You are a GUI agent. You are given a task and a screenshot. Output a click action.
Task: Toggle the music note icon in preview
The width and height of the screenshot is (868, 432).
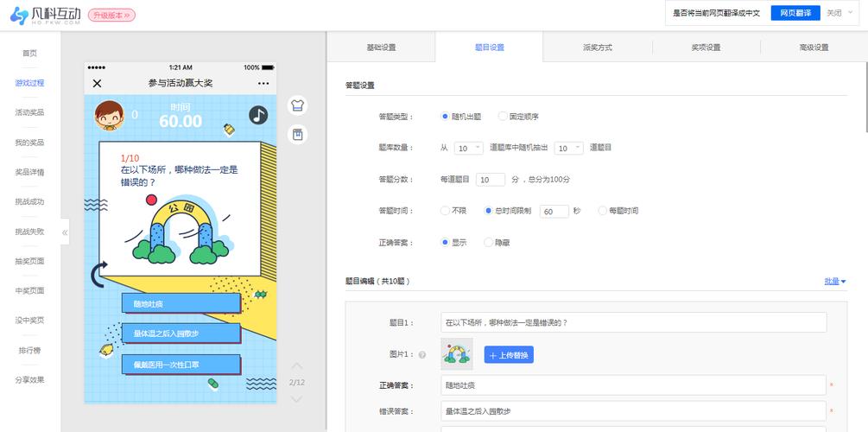258,115
